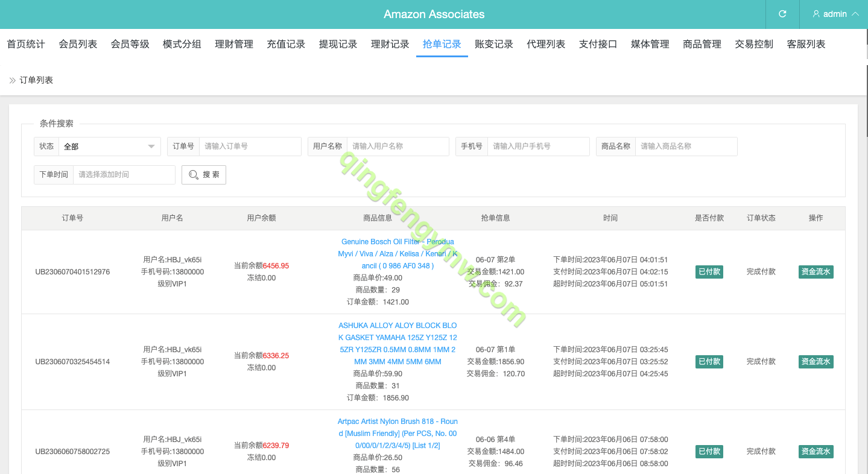
Task: Open 理财记录 tab
Action: 390,44
